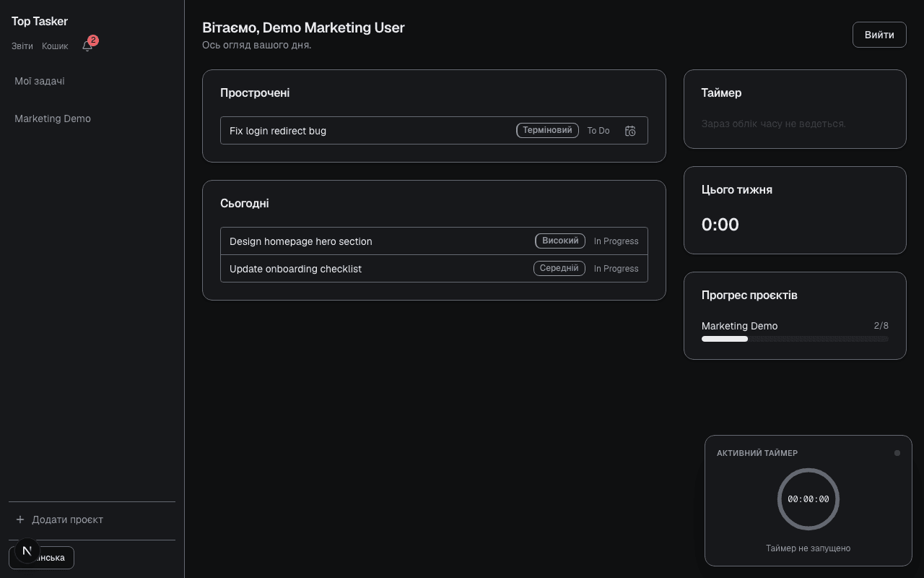Click the plus icon beside Додати проєкт
The width and height of the screenshot is (924, 578).
20,519
